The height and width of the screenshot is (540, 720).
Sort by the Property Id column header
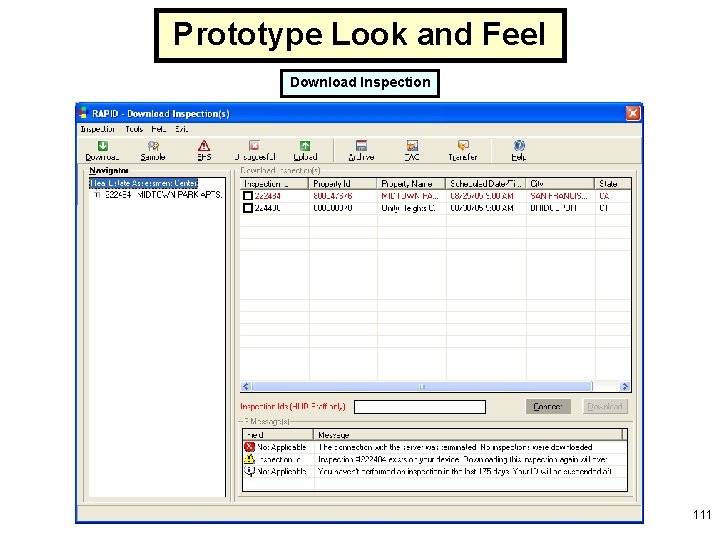[x=342, y=184]
